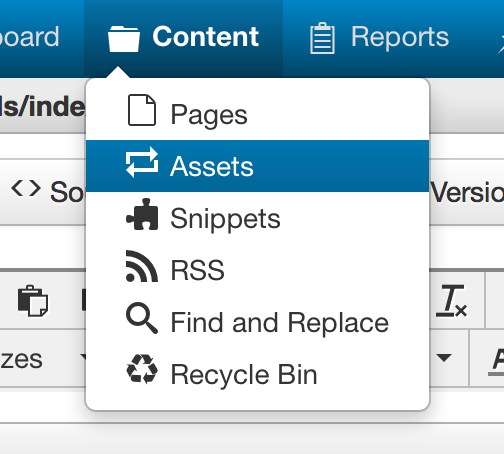Viewport: 504px width, 454px height.
Task: Open the Recycle Bin entry
Action: coord(257,374)
